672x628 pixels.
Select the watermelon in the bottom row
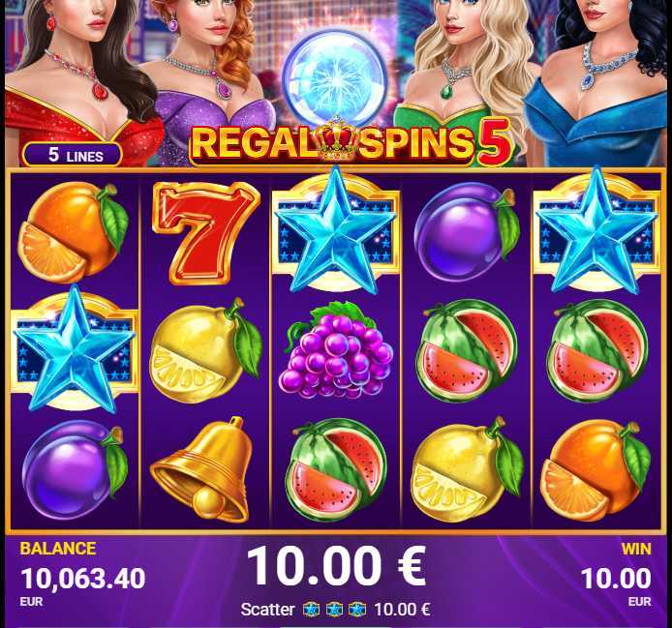pos(336,470)
